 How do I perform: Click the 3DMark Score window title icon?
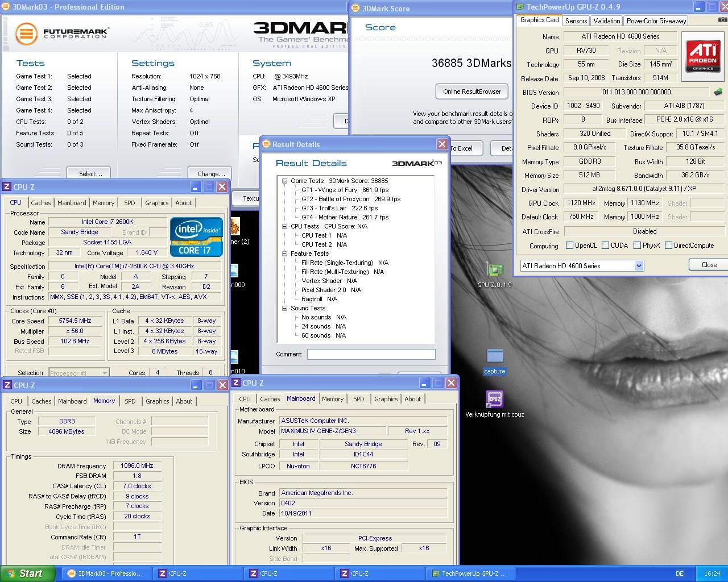click(x=356, y=9)
